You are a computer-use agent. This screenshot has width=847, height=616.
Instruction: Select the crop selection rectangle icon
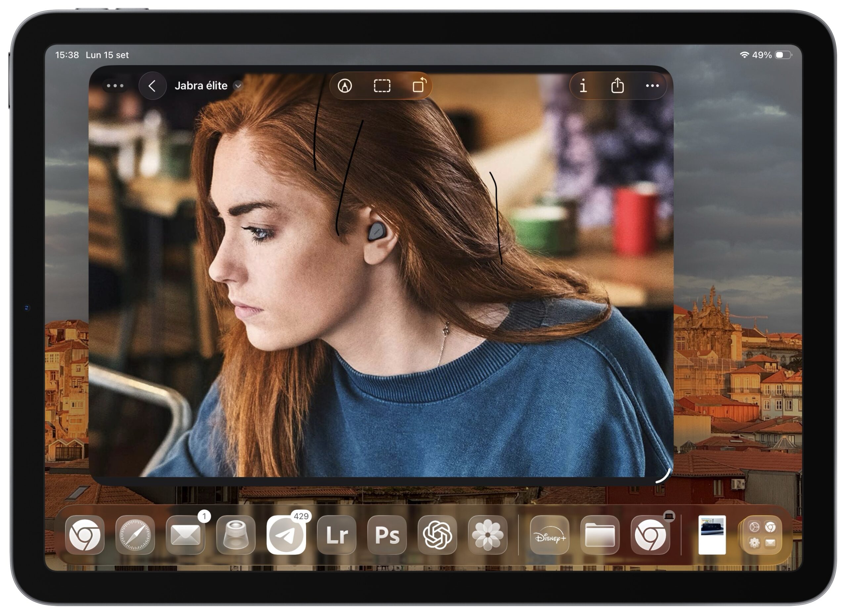pyautogui.click(x=382, y=86)
